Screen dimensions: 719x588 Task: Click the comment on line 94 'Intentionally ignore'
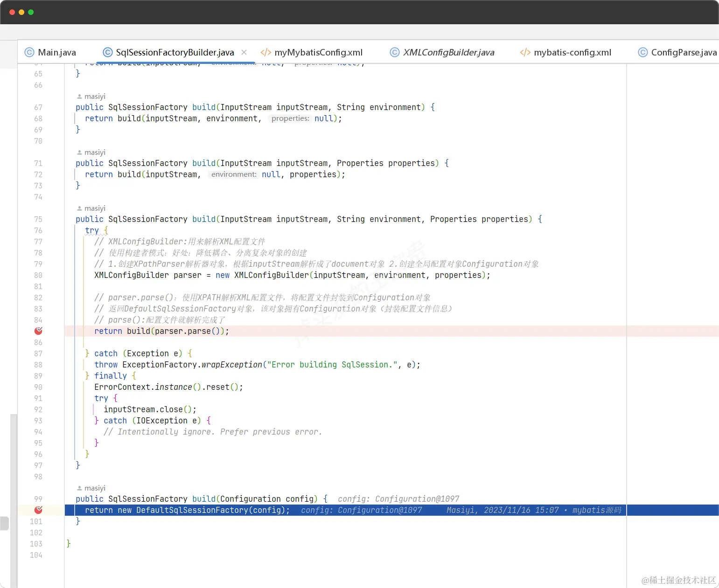point(213,432)
